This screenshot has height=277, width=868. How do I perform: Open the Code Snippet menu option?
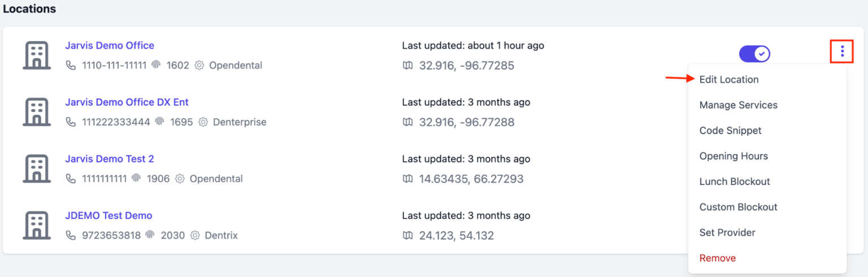click(730, 131)
